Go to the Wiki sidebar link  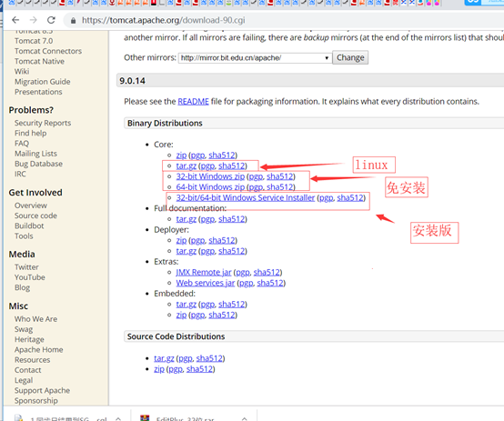coord(22,71)
